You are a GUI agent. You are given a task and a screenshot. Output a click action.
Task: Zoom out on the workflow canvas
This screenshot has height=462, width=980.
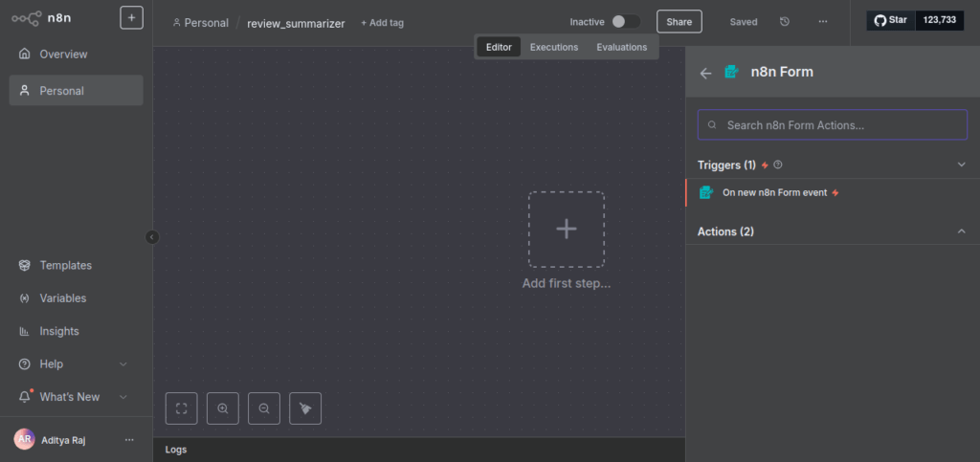[263, 408]
